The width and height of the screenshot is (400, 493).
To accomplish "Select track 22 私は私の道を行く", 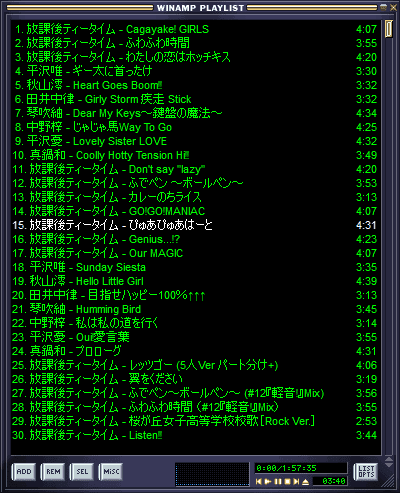I will point(196,323).
